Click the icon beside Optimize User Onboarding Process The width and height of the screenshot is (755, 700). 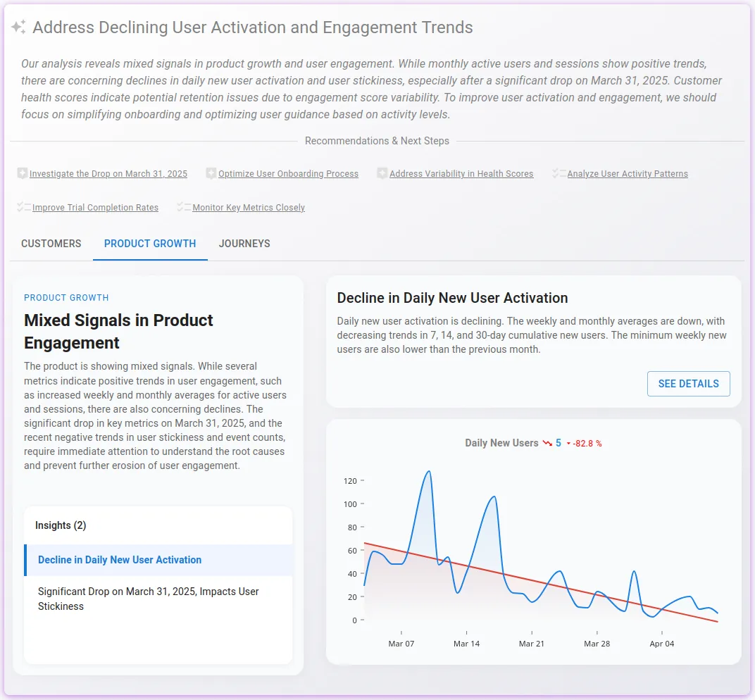pyautogui.click(x=211, y=173)
